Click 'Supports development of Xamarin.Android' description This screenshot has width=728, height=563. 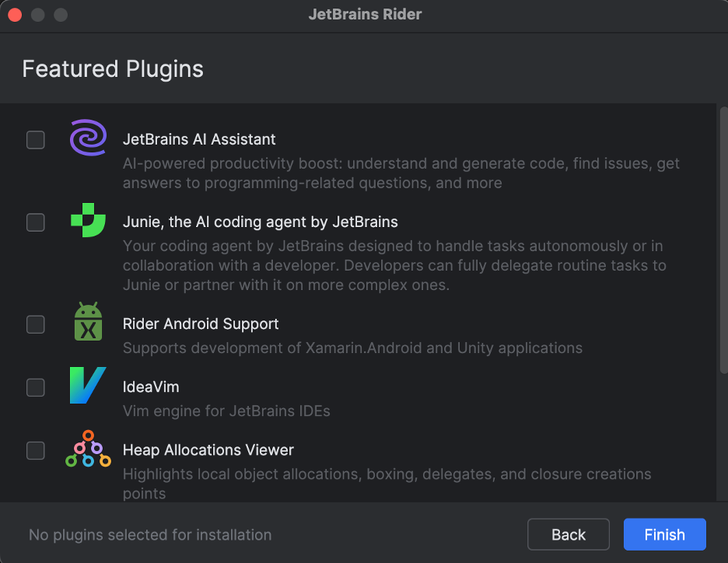coord(352,348)
